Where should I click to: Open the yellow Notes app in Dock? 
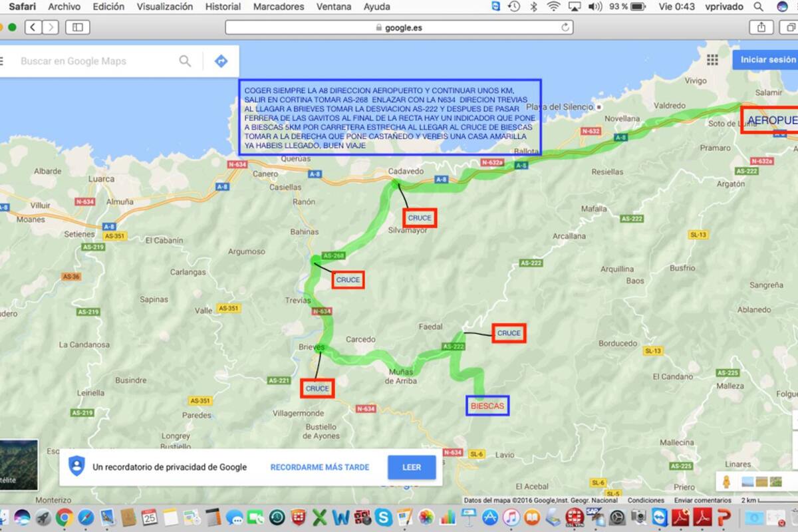point(171,517)
